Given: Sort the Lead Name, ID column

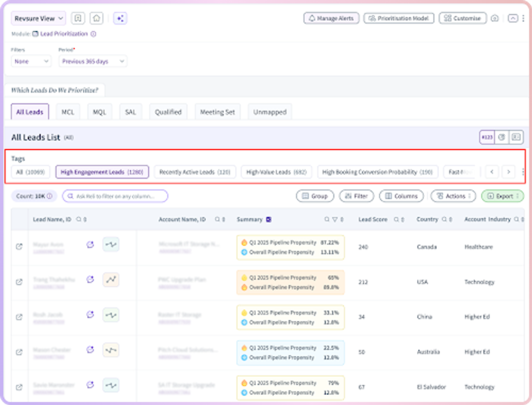Looking at the screenshot, I should tap(85, 219).
